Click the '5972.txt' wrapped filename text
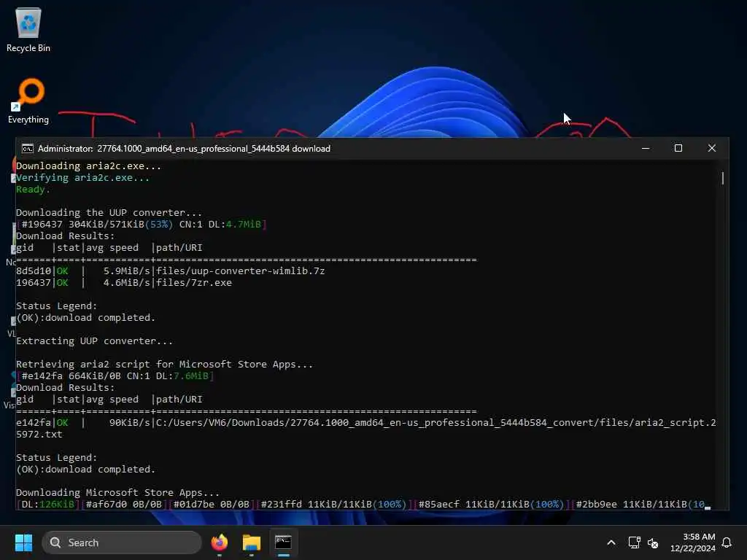 click(39, 435)
